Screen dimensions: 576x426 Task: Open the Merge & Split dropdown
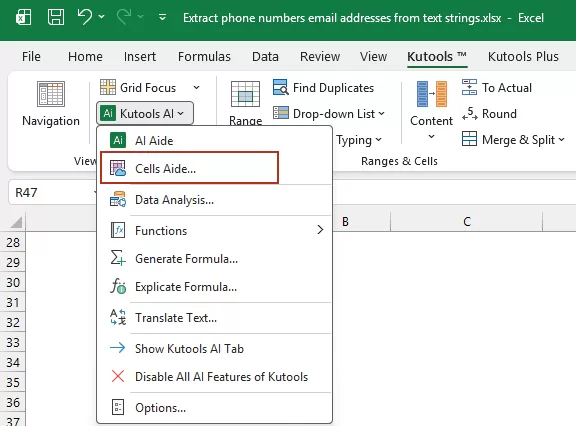click(x=513, y=140)
